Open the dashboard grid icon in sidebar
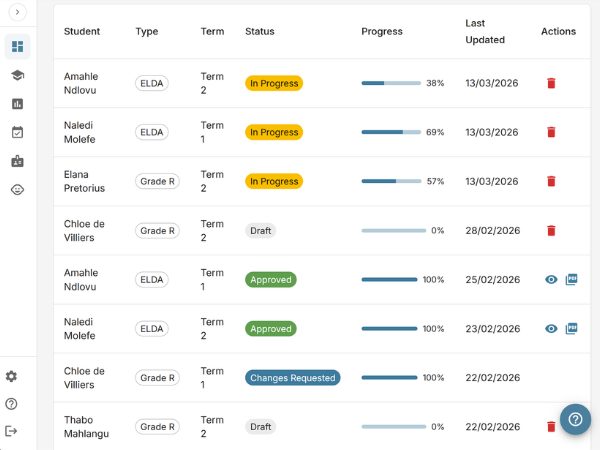This screenshot has width=600, height=450. pyautogui.click(x=18, y=46)
